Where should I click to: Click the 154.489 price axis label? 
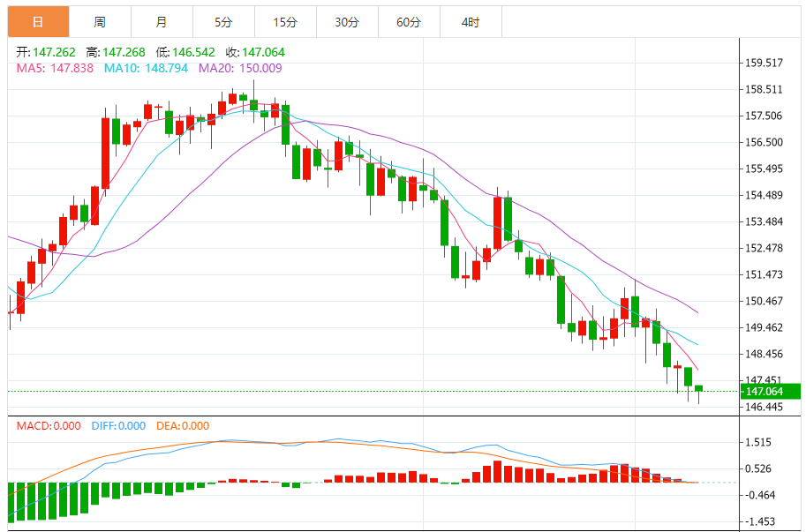pos(765,195)
